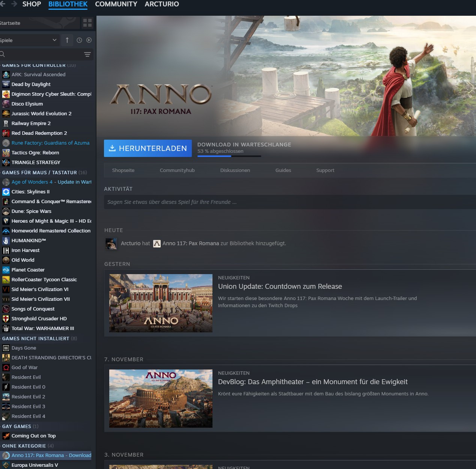
Task: Open the Community tab
Action: (116, 4)
